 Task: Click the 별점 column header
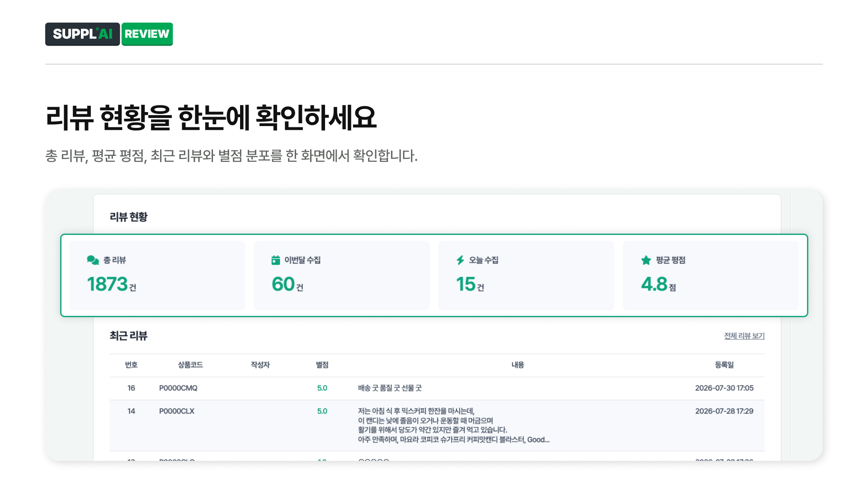click(x=322, y=365)
